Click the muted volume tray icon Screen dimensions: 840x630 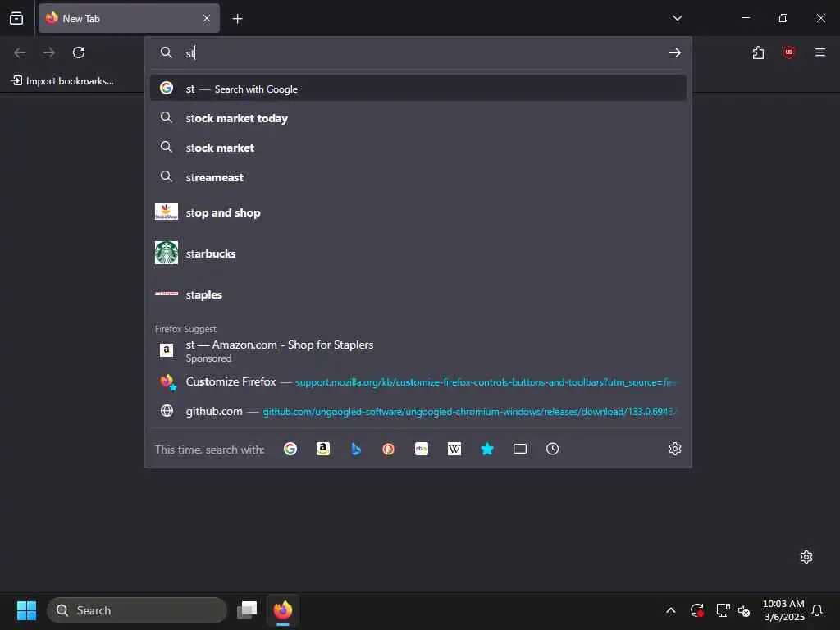(x=743, y=610)
